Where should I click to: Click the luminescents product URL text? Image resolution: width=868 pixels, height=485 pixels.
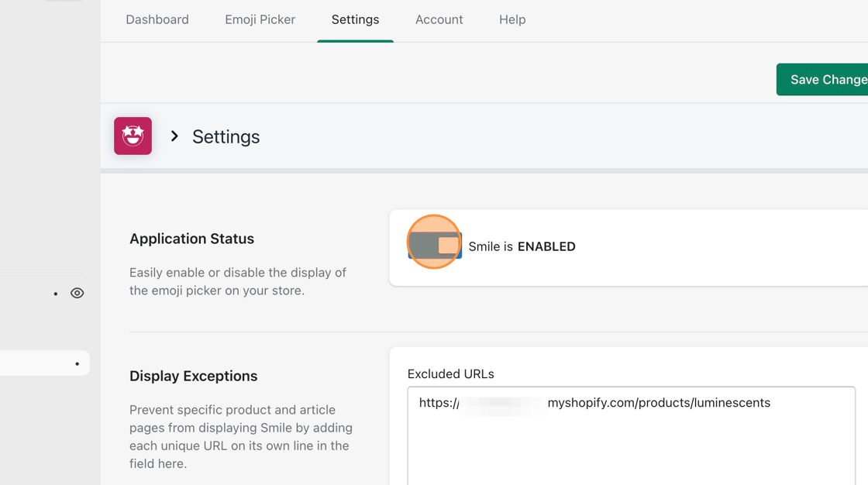tap(659, 403)
